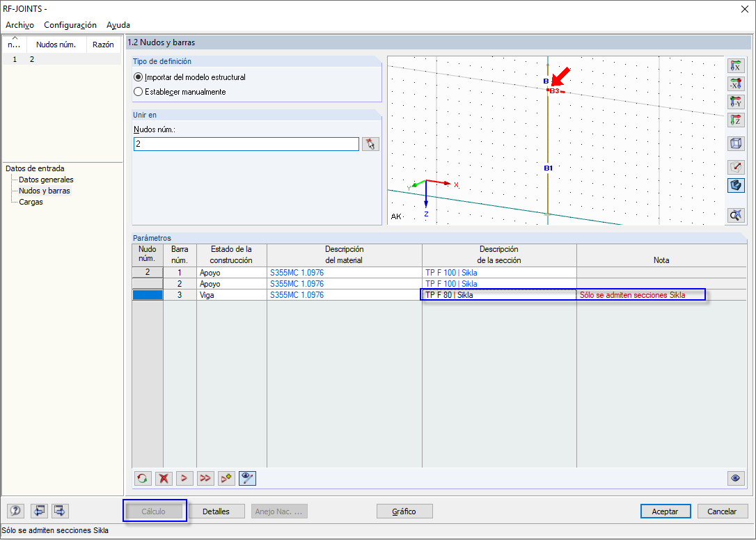Viewport: 756px width, 540px height.
Task: Select Importar del modelo estructural option
Action: coord(189,77)
